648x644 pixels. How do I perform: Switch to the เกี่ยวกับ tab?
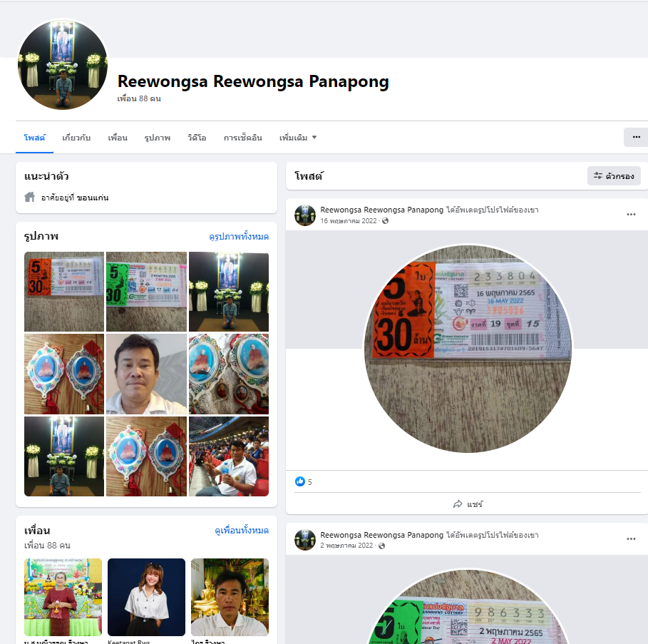point(76,138)
